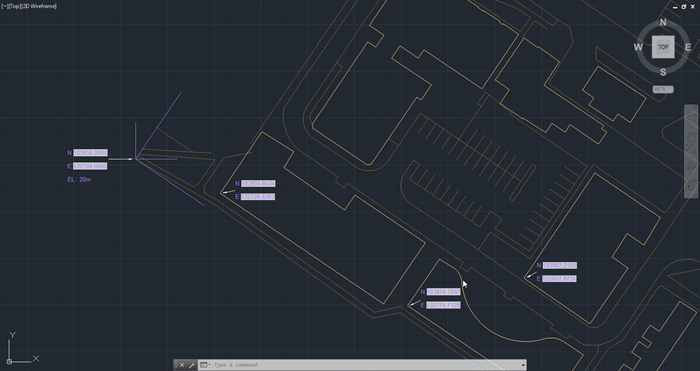
Task: Rotate view to North on the compass
Action: click(663, 22)
